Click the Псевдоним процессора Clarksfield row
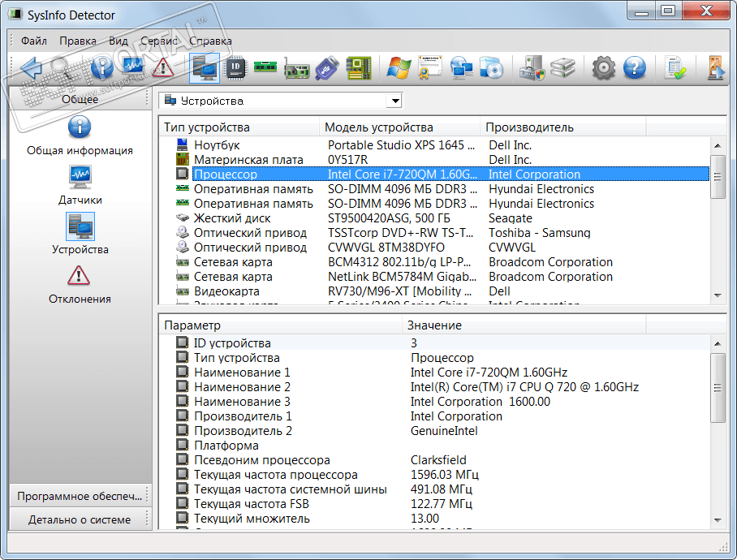Screen dimensions: 737x560 point(435,460)
